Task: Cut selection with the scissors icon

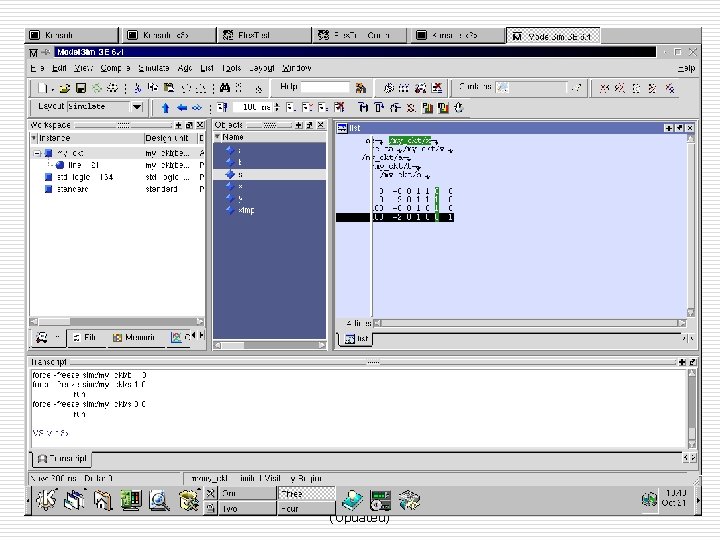Action: point(137,88)
